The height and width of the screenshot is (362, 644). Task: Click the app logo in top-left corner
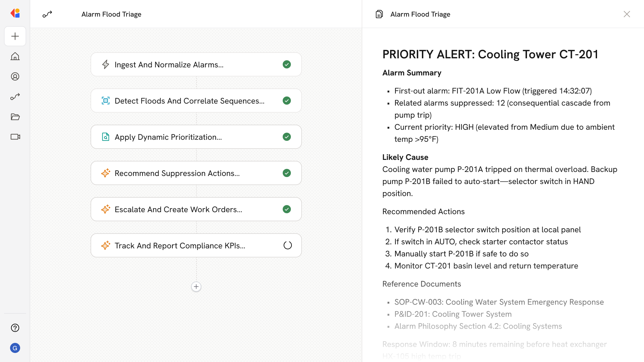pyautogui.click(x=15, y=13)
